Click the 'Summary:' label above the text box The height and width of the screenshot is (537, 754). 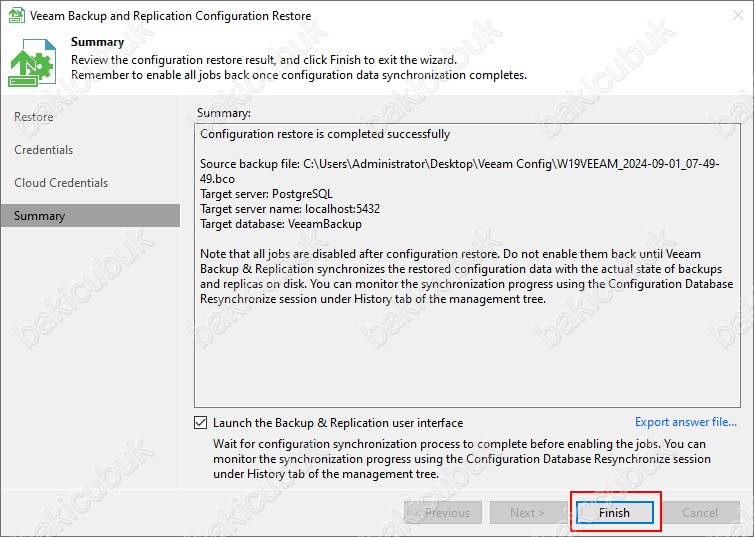224,113
